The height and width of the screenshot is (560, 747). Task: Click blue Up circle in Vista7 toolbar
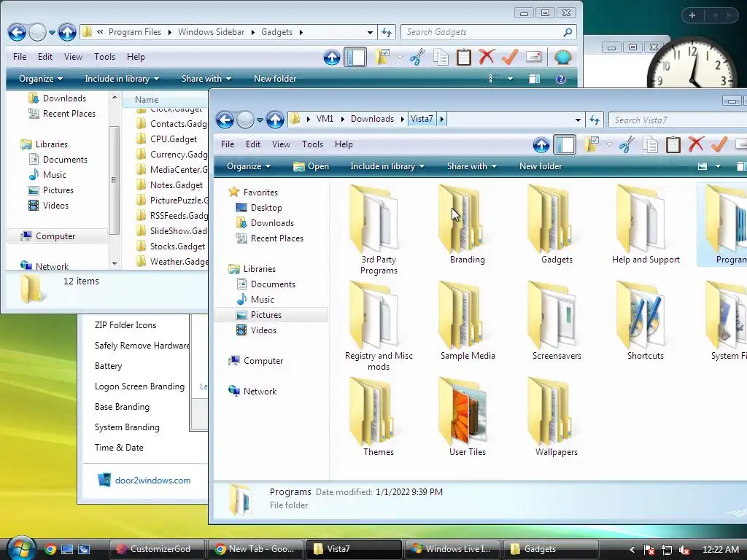coord(541,145)
